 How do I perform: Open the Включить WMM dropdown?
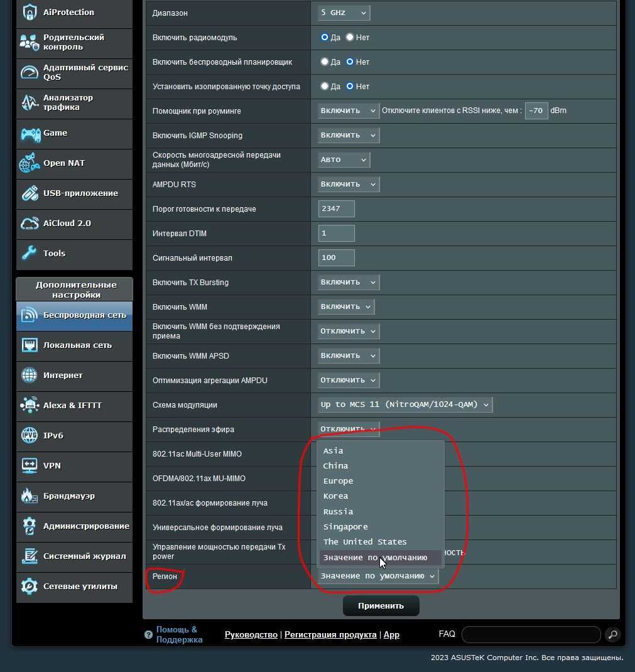(x=346, y=306)
